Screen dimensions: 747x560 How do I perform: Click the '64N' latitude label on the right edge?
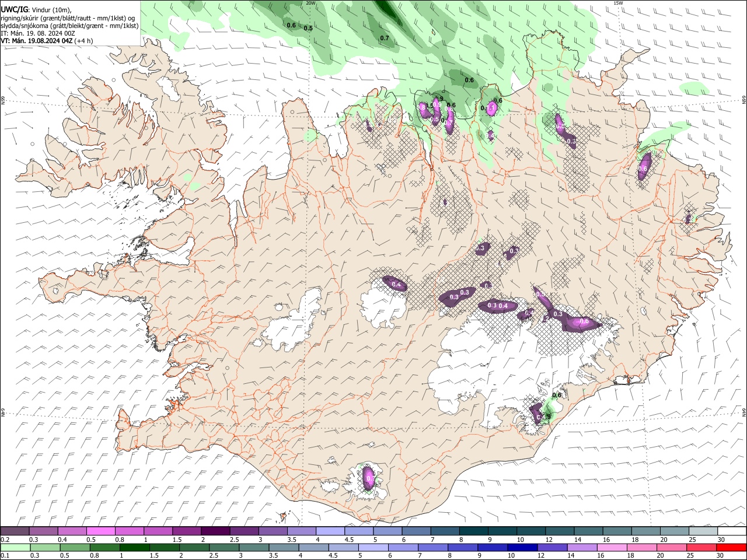[x=744, y=412]
